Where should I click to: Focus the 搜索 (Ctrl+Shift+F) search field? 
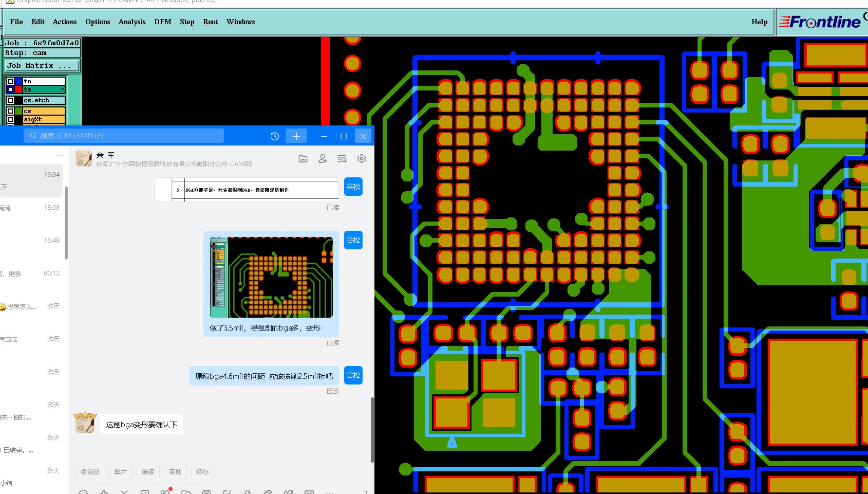(x=124, y=136)
